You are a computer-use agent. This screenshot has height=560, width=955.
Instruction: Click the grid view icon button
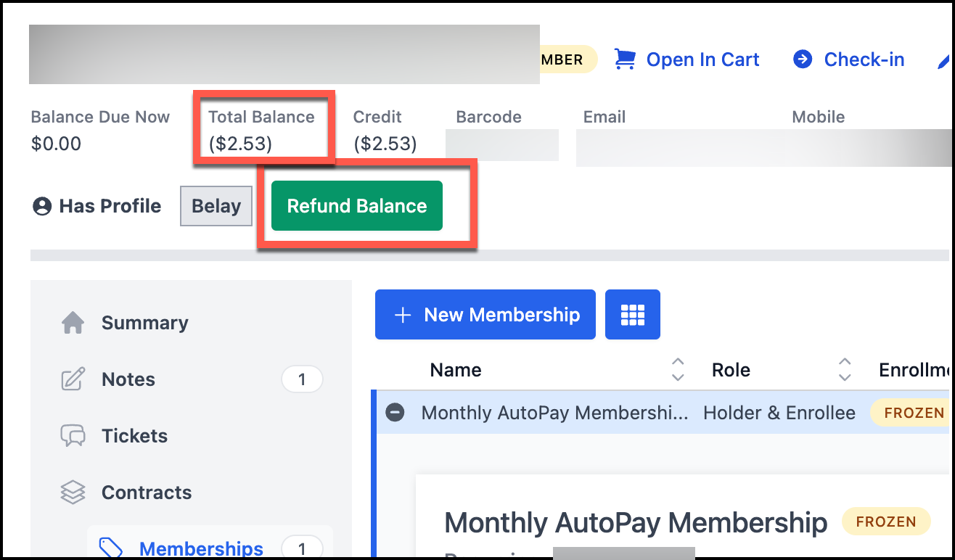(x=632, y=314)
